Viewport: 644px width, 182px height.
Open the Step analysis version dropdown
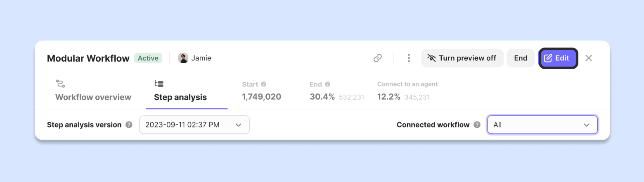pos(194,125)
